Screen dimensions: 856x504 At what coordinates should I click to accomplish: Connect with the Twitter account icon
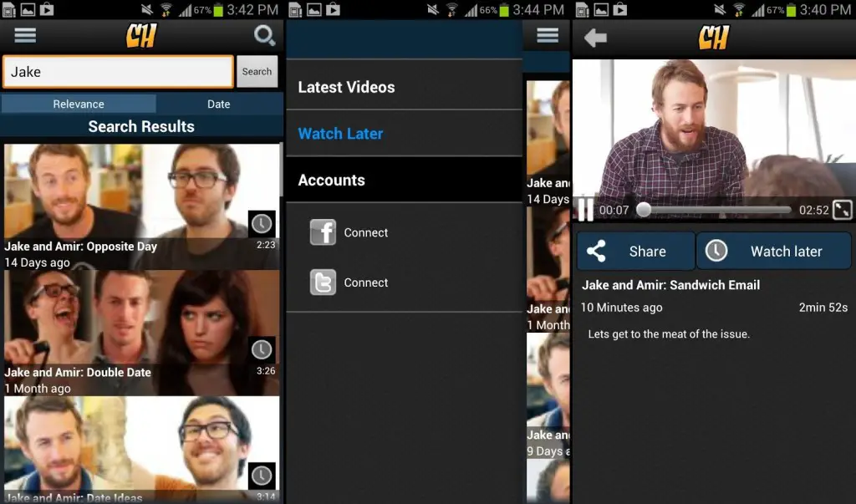[323, 283]
